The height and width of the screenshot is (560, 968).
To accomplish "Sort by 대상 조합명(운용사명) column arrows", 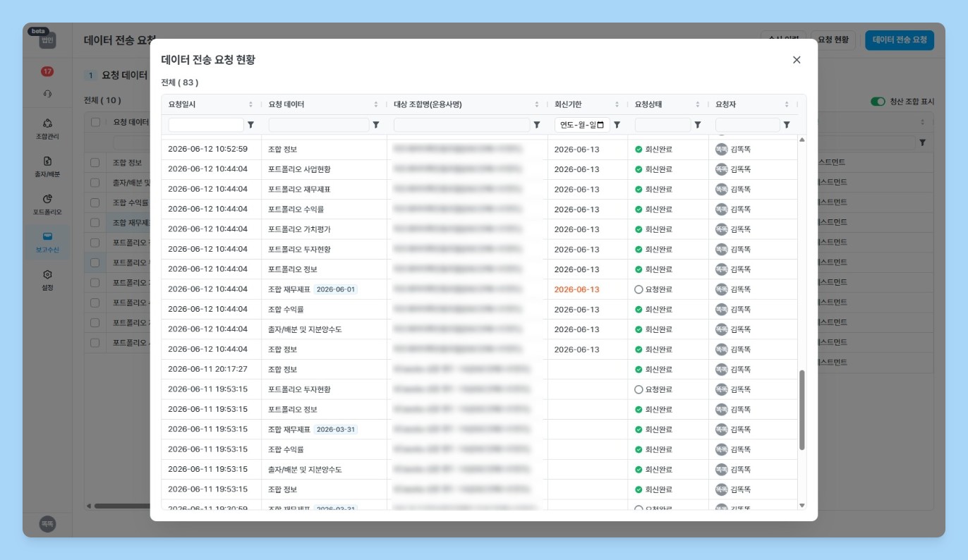I will tap(537, 104).
